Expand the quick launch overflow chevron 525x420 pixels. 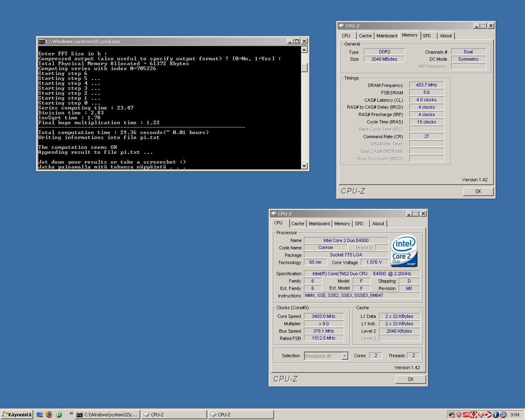[71, 413]
